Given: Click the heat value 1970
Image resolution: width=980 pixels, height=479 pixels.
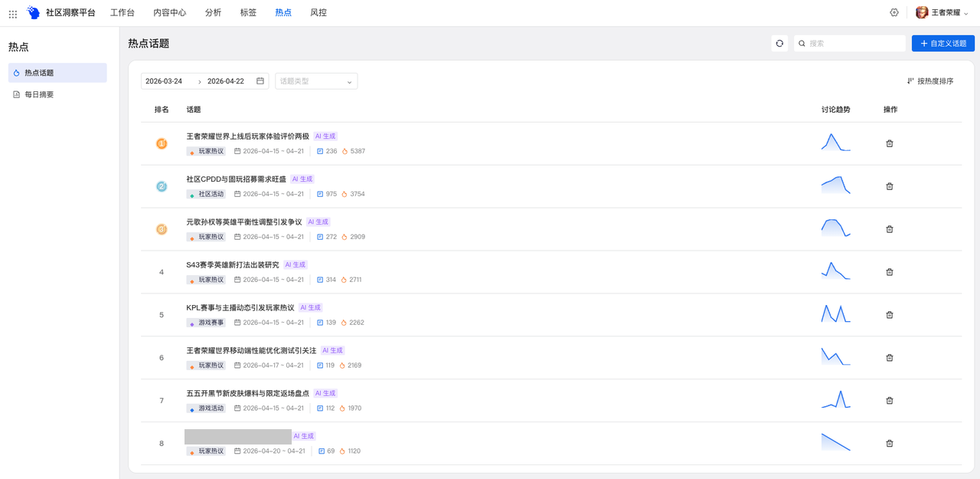Looking at the screenshot, I should tap(354, 408).
